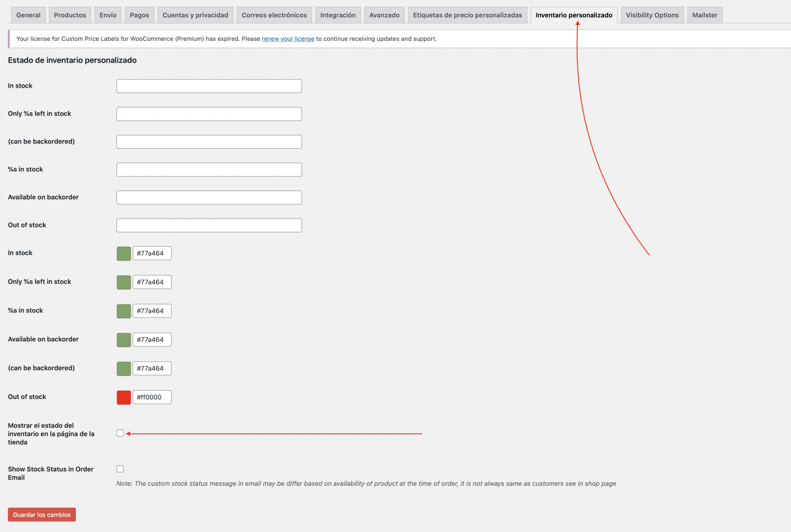Open the Only %s left in stock color swatch
Viewport: 791px width, 532px height.
pos(124,282)
